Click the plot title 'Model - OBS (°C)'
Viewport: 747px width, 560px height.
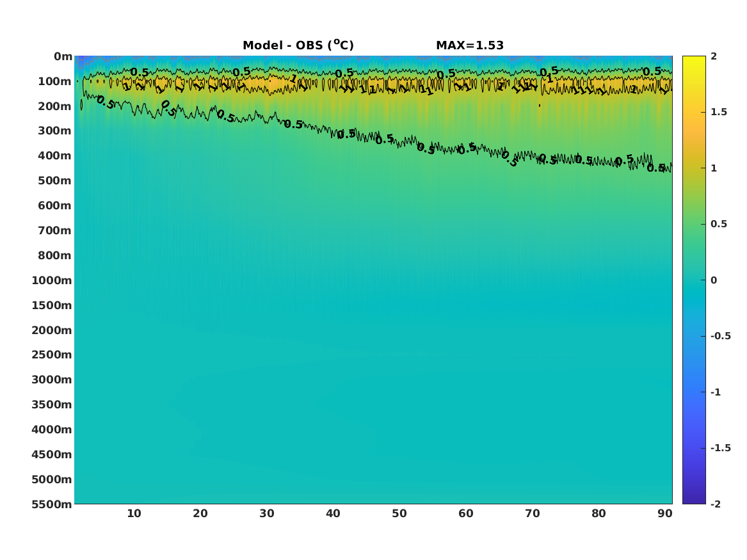[298, 45]
